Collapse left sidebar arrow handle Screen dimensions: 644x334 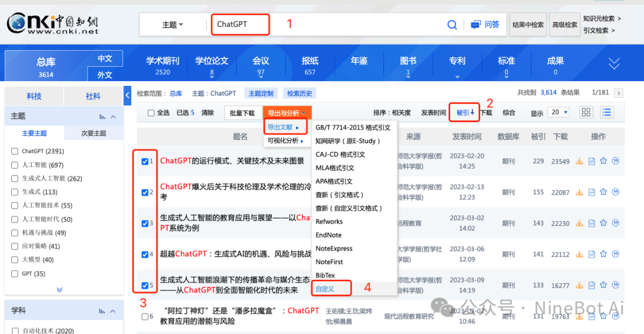click(x=128, y=95)
